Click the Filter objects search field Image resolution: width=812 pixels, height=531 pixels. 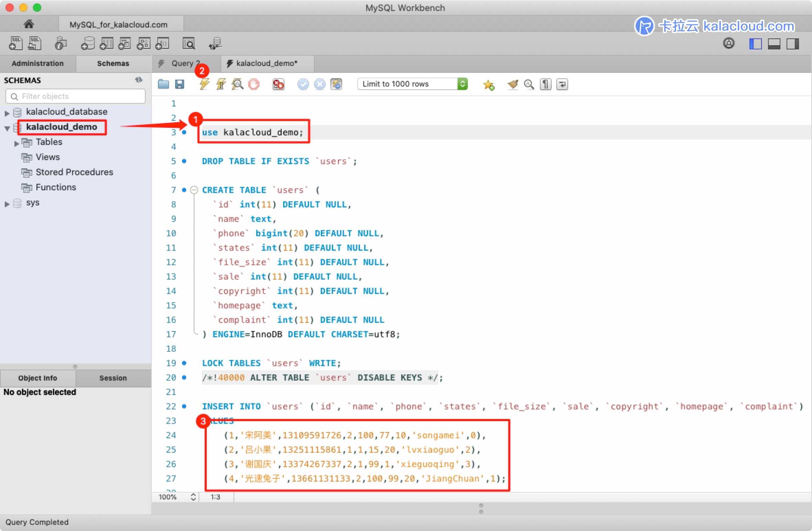click(76, 96)
